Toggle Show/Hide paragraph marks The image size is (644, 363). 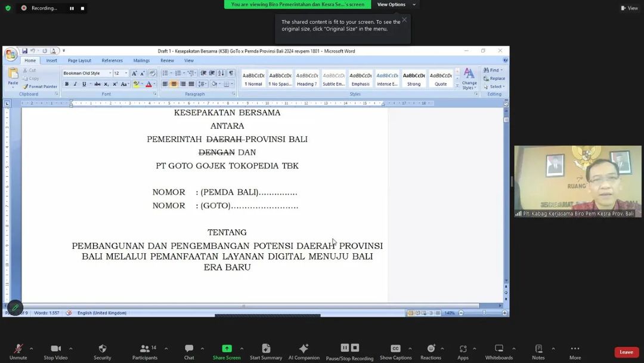231,73
